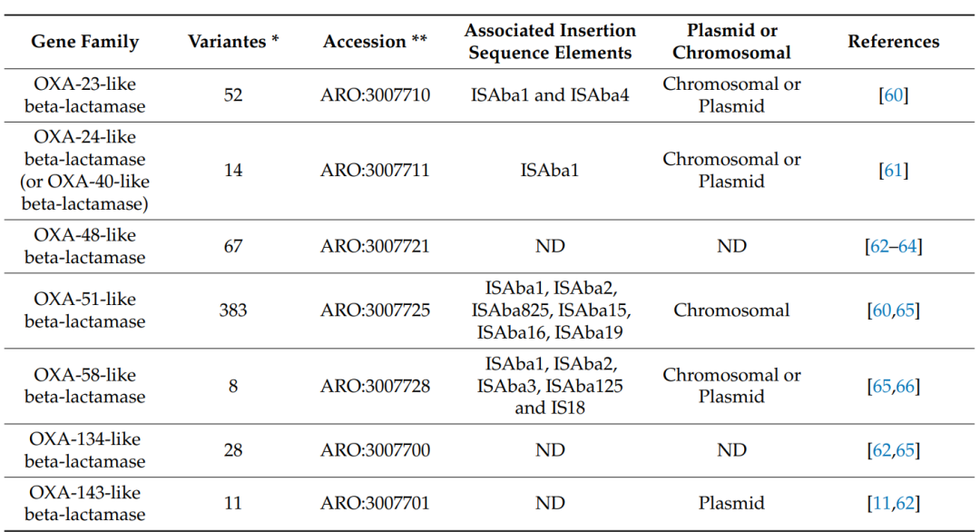Image resolution: width=980 pixels, height=532 pixels.
Task: Click the Accession column header
Action: [x=375, y=42]
